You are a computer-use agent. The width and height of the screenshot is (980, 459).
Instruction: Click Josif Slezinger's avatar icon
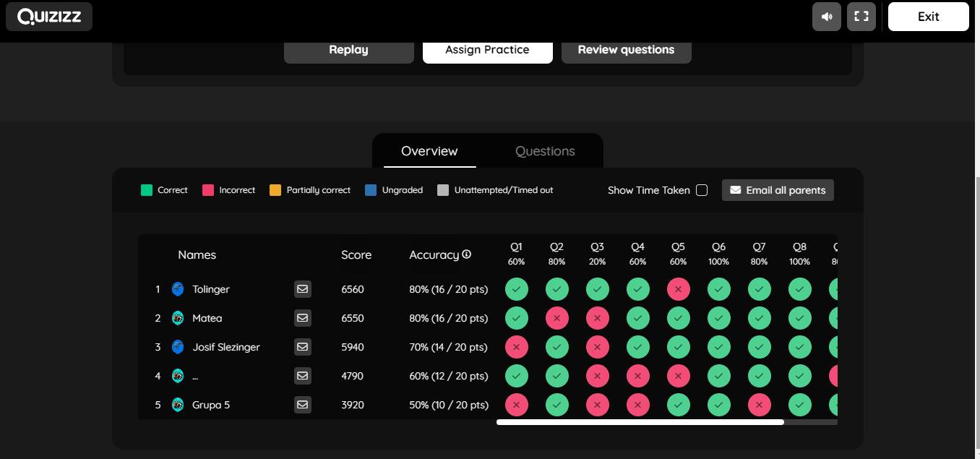178,347
